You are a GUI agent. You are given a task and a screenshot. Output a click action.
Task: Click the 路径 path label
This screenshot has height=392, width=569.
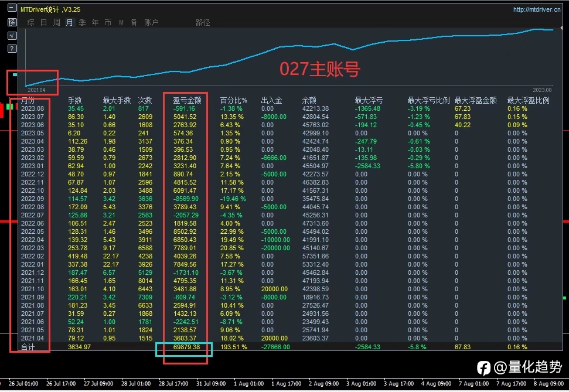(x=203, y=22)
